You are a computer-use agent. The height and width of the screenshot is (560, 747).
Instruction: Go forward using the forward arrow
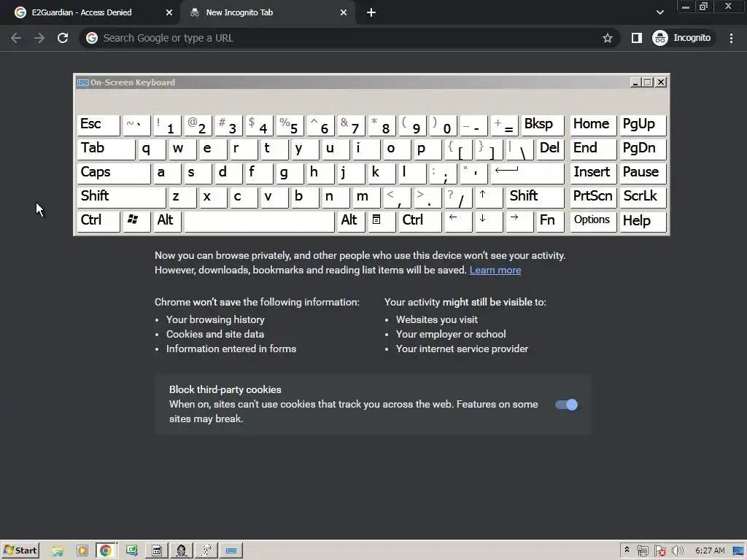pyautogui.click(x=39, y=38)
